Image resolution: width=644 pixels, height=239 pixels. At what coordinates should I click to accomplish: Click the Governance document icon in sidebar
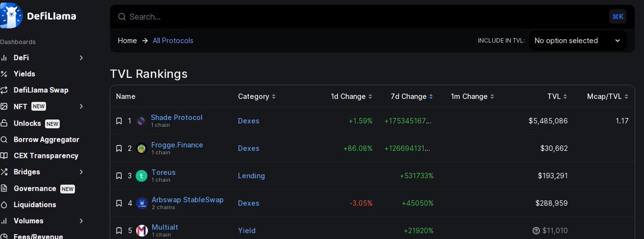(4, 189)
